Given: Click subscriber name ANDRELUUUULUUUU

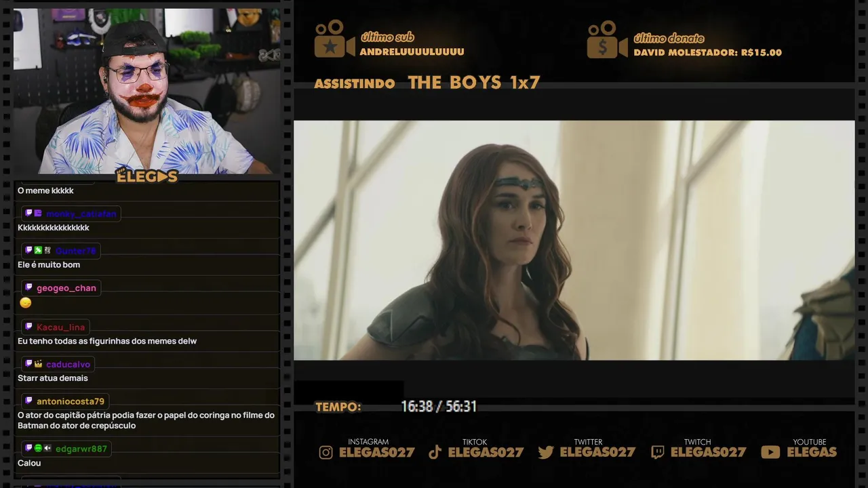Looking at the screenshot, I should (412, 52).
